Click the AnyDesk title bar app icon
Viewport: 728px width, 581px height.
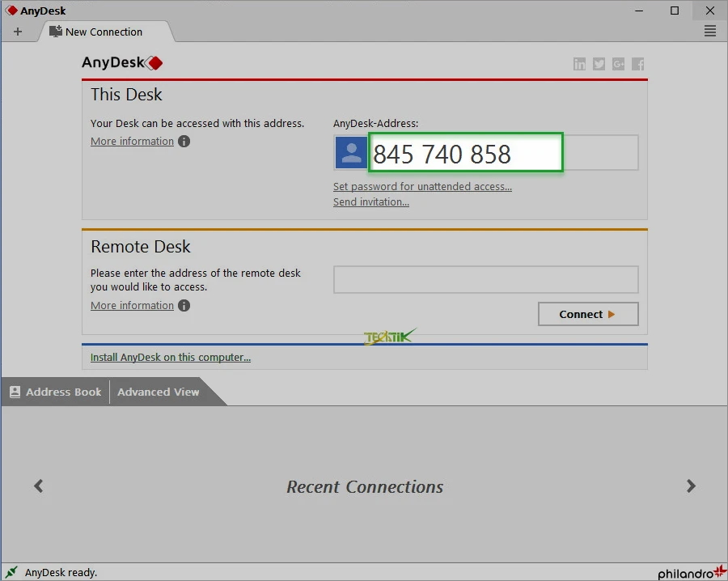click(11, 11)
